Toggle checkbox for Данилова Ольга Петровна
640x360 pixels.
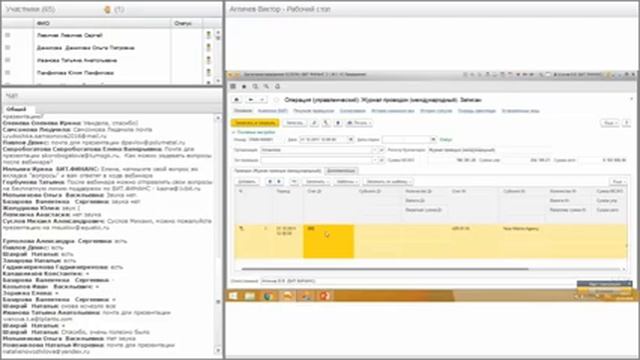point(7,48)
